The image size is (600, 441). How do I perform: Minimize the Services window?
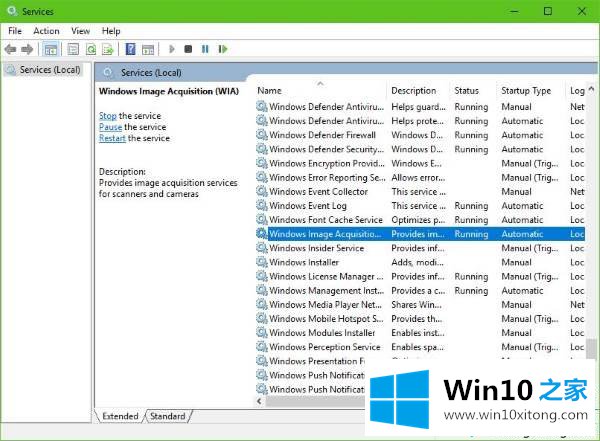pos(514,11)
